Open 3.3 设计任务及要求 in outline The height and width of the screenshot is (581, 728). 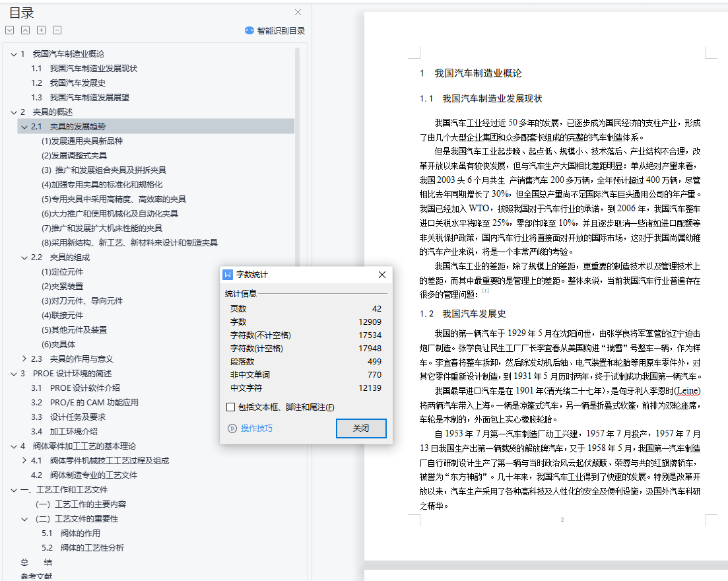[x=68, y=417]
